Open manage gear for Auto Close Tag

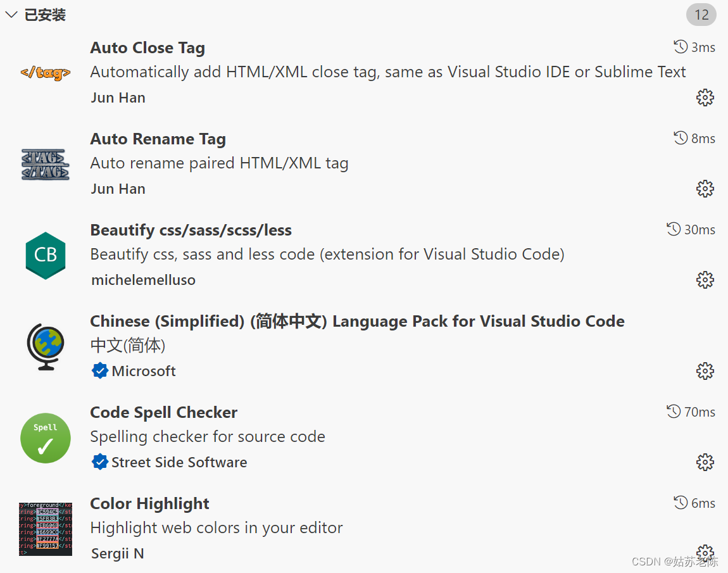point(705,98)
